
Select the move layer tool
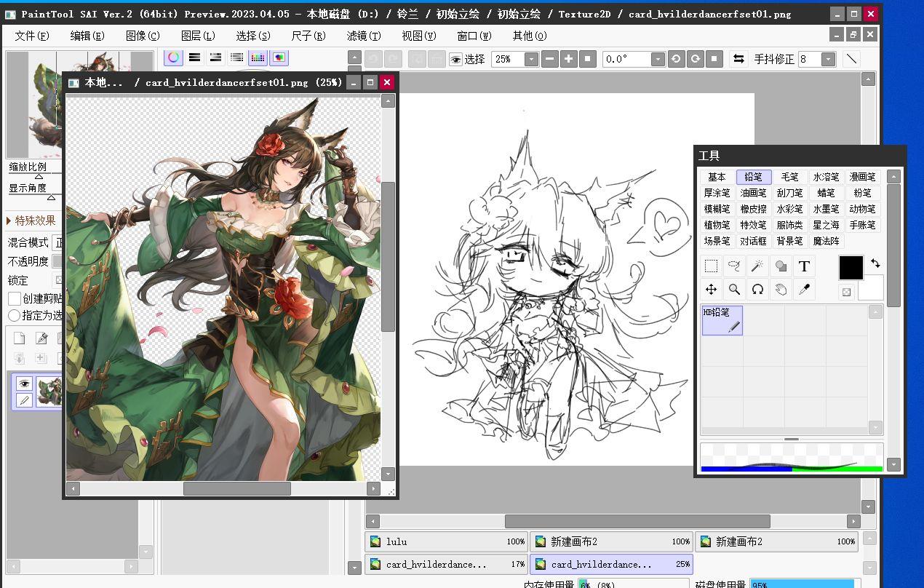(x=711, y=290)
